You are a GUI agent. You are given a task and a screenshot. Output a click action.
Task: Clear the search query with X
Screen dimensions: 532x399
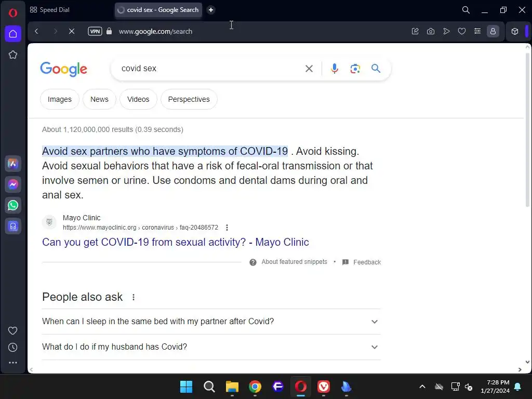[x=309, y=69]
